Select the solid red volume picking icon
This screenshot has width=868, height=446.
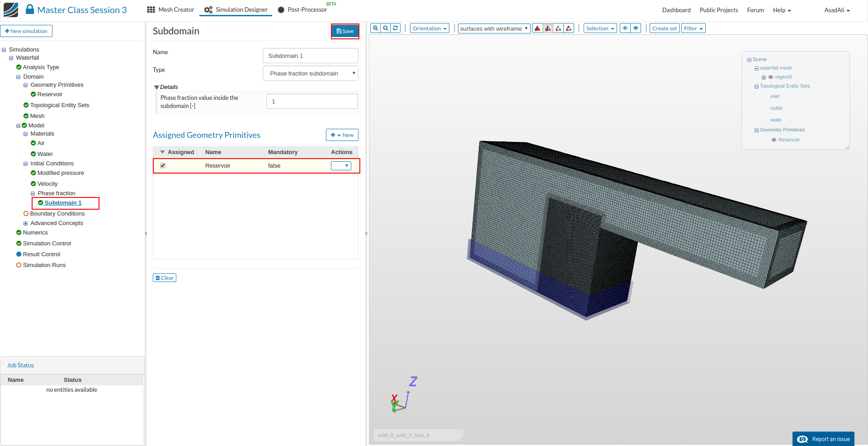(538, 28)
